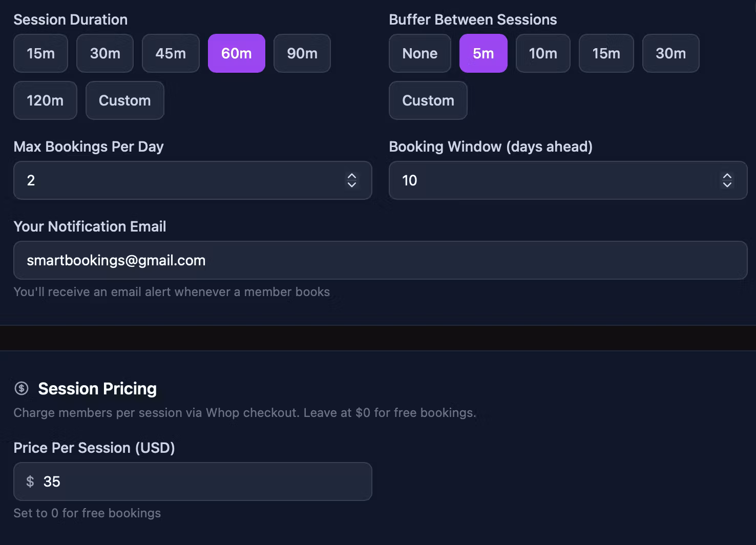Select the 60m session duration option
Image resolution: width=756 pixels, height=545 pixels.
(237, 53)
